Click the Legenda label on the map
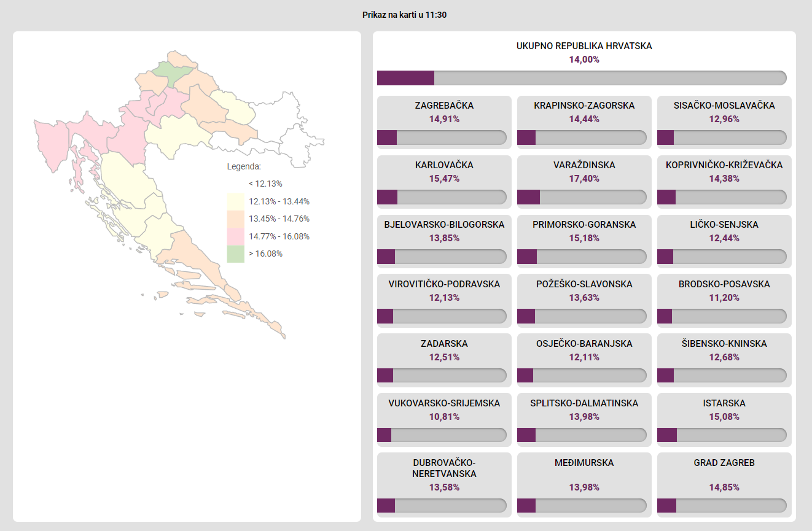 click(244, 166)
